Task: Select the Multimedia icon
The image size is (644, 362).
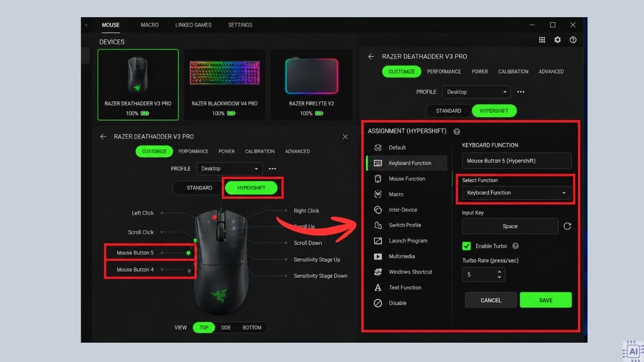Action: (378, 256)
